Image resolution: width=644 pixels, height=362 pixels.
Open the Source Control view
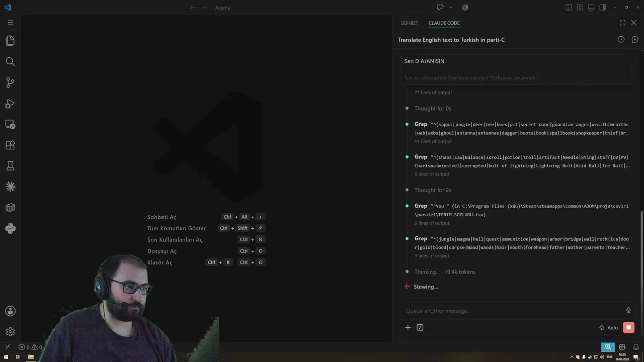pos(10,82)
